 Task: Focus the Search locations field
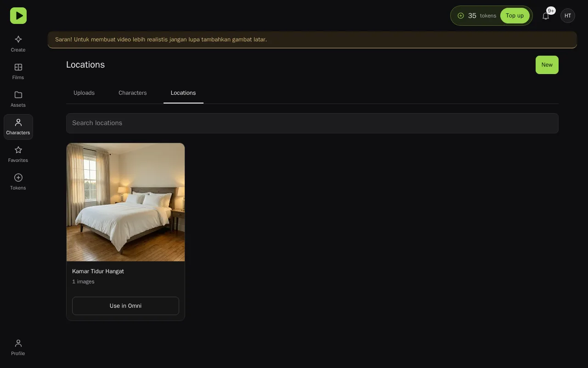312,123
